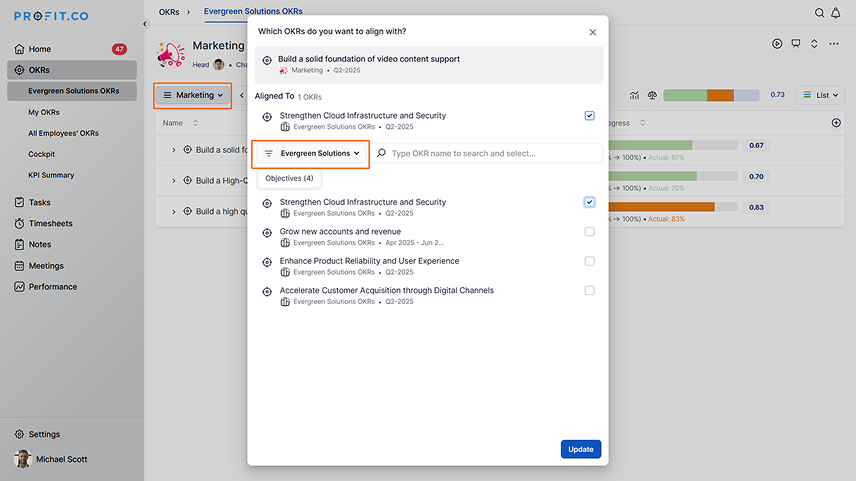Click the orange 0.83 progress bar
Viewport: 856px width, 481px height.
(x=673, y=207)
